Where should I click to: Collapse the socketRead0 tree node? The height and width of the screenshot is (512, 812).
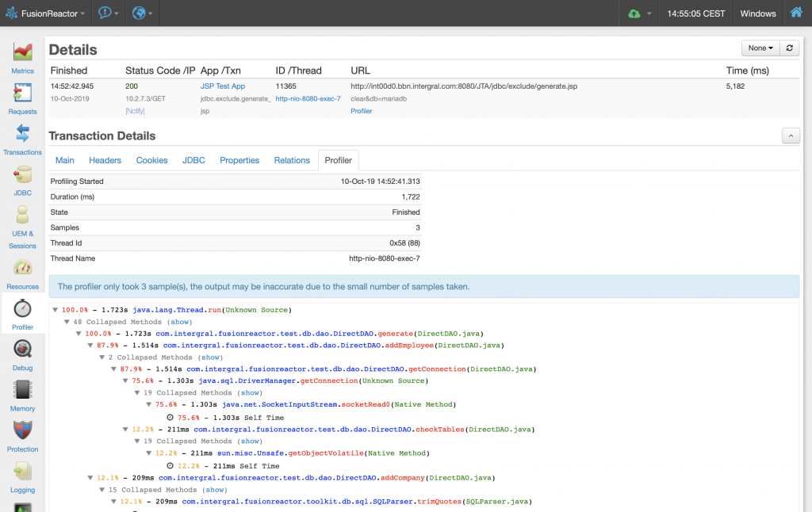coord(148,405)
